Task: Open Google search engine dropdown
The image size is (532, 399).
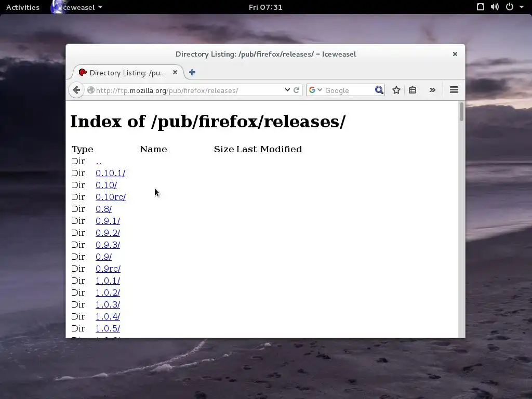Action: point(315,90)
